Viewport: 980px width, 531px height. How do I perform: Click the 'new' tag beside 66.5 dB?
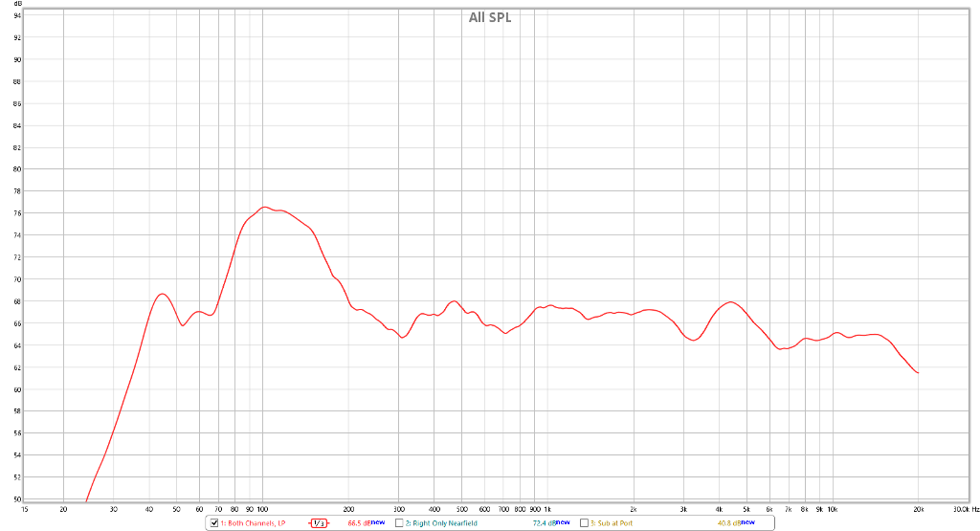(x=377, y=522)
